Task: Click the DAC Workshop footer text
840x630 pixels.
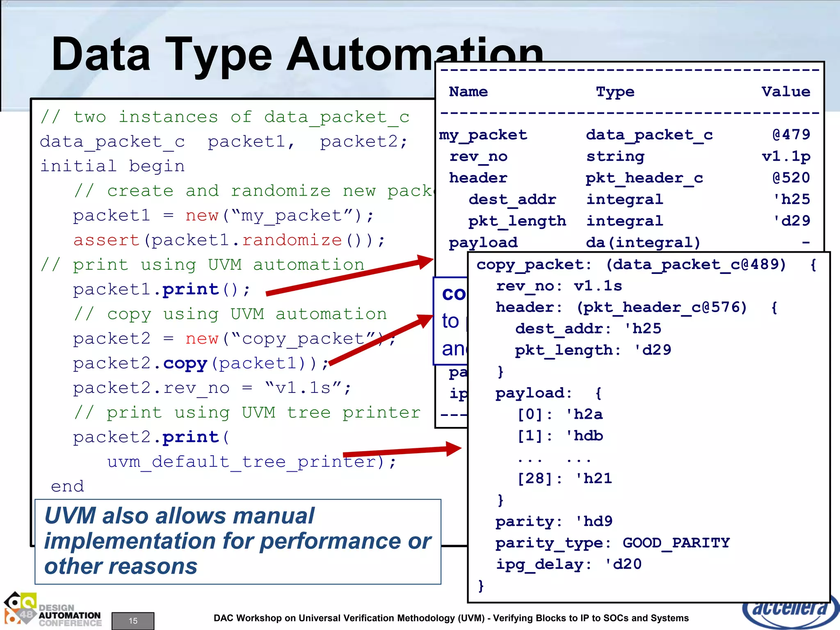Action: tap(451, 618)
